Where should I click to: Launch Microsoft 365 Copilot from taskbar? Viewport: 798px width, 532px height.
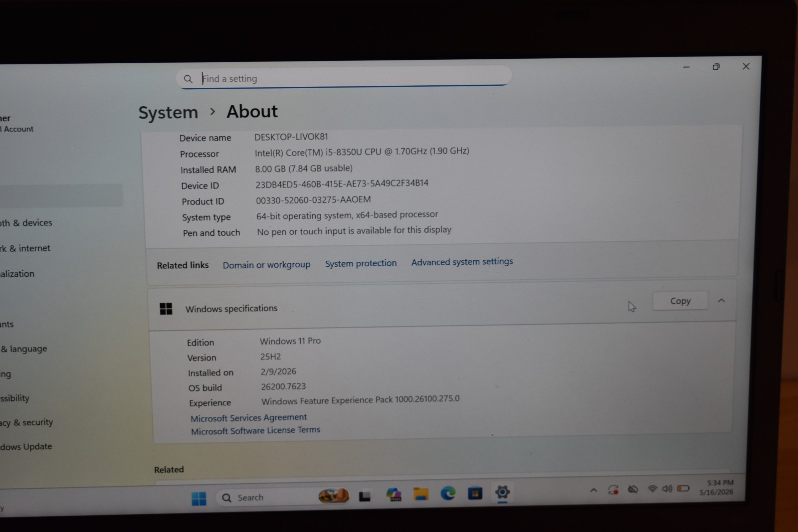point(394,494)
